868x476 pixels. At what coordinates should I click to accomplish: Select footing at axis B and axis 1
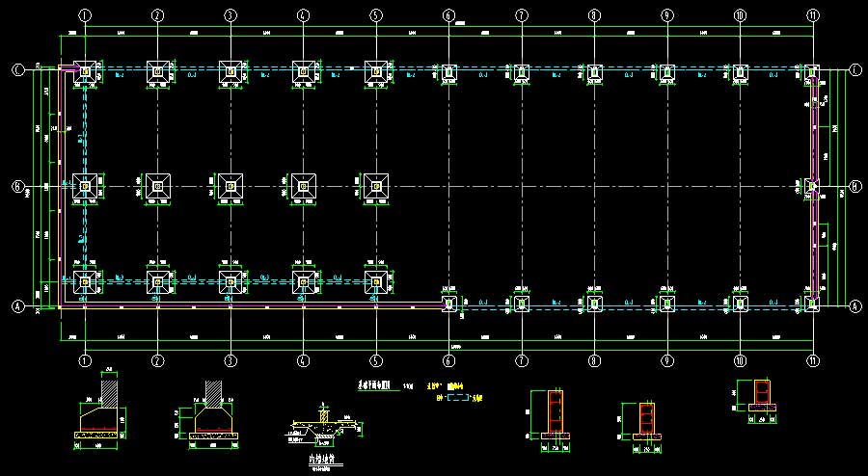coord(85,187)
